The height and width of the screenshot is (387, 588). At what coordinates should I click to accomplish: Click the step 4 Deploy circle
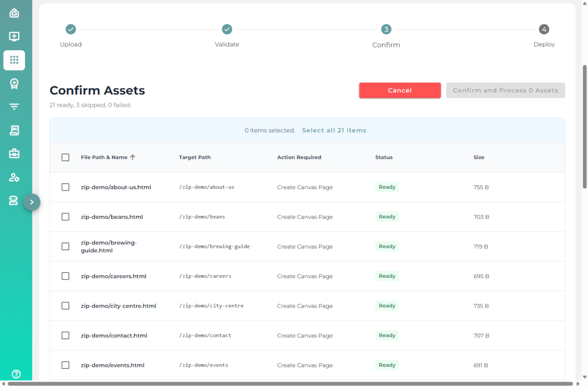click(x=544, y=30)
